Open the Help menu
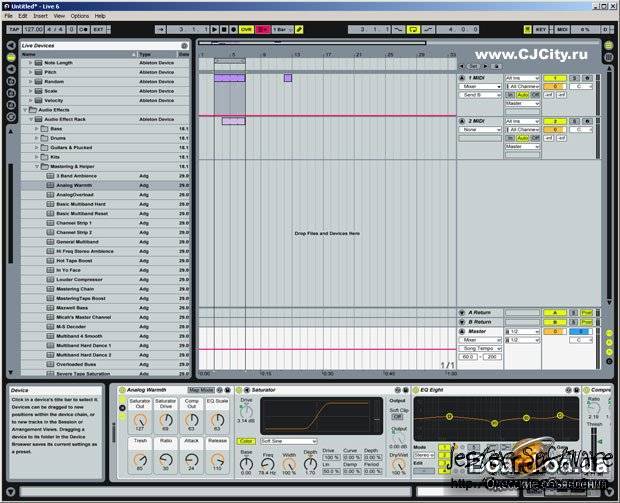The width and height of the screenshot is (620, 503). 100,16
